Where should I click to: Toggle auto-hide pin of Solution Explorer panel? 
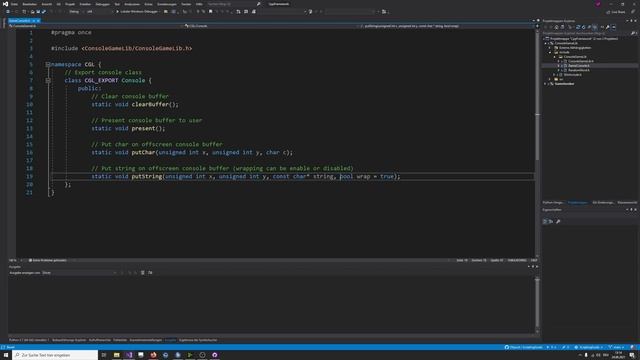pos(631,20)
